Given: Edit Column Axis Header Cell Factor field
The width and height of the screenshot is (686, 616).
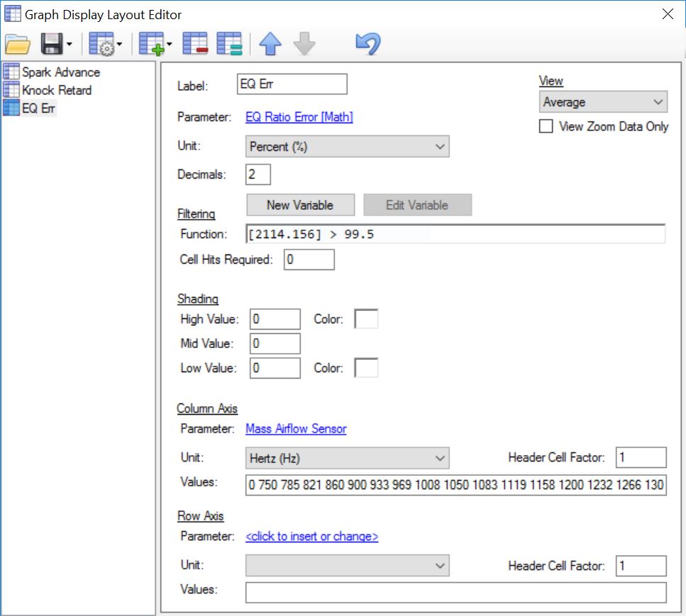Looking at the screenshot, I should pos(641,457).
